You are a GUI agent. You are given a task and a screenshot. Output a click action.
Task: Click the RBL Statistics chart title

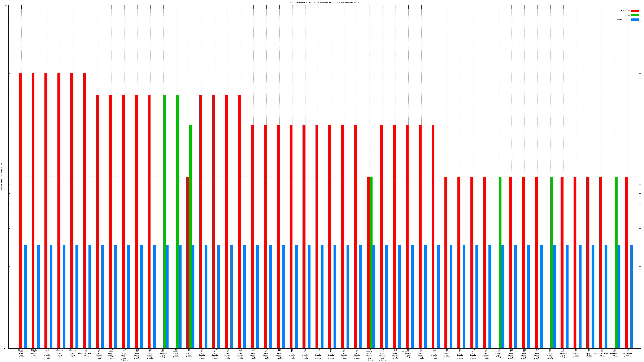point(324,3)
